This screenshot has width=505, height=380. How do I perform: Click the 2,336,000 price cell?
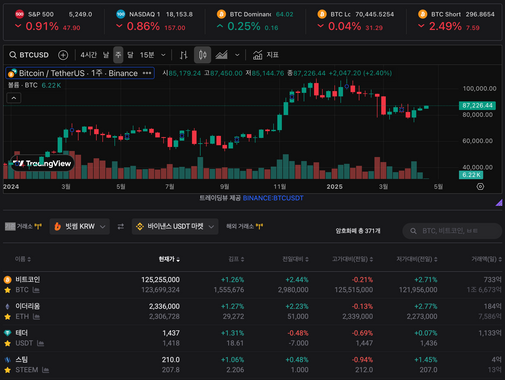164,306
